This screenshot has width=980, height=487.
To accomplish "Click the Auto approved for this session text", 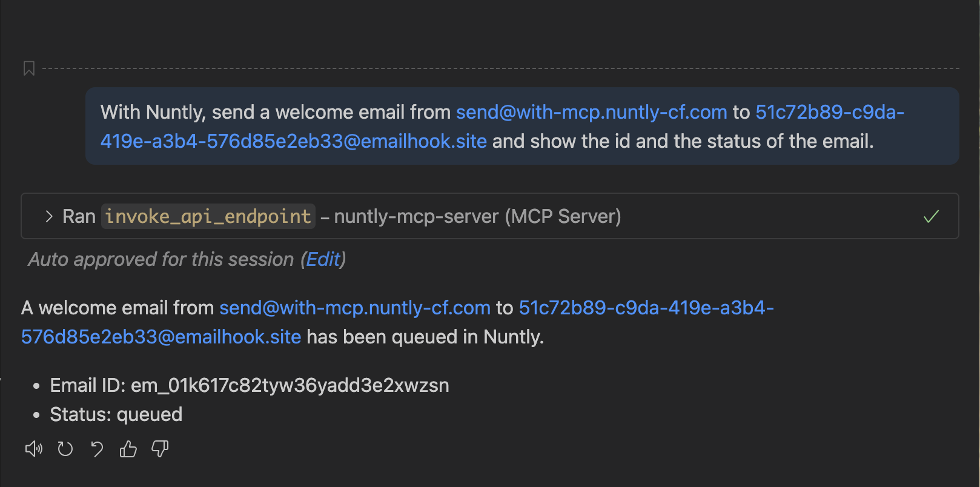I will point(161,259).
